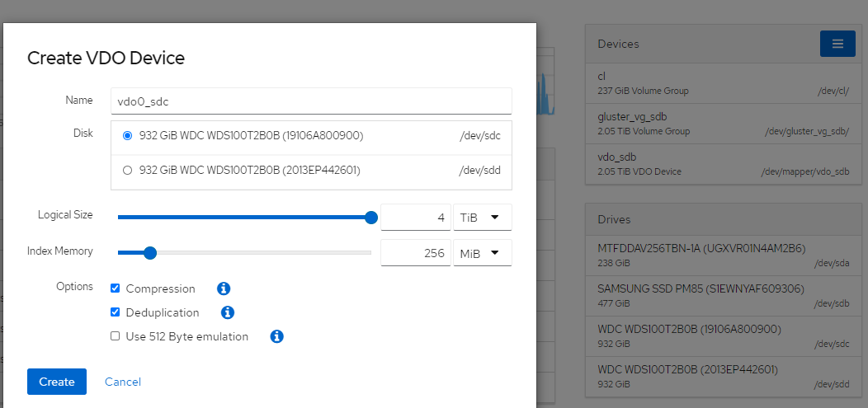
Task: Open the vdo_sdb VDO Device entry
Action: click(x=723, y=164)
